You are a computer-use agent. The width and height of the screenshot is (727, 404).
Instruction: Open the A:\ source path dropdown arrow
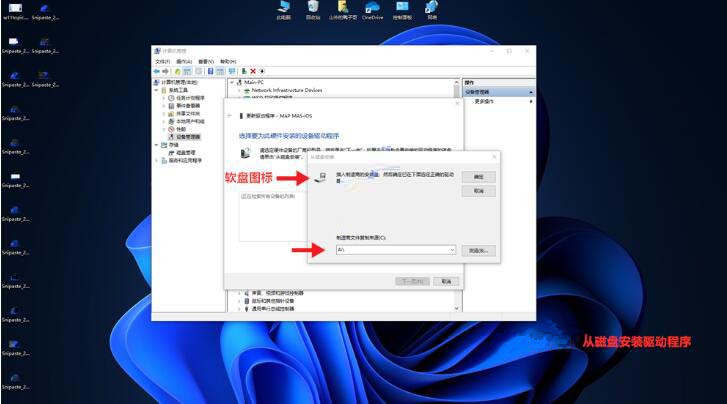[452, 250]
